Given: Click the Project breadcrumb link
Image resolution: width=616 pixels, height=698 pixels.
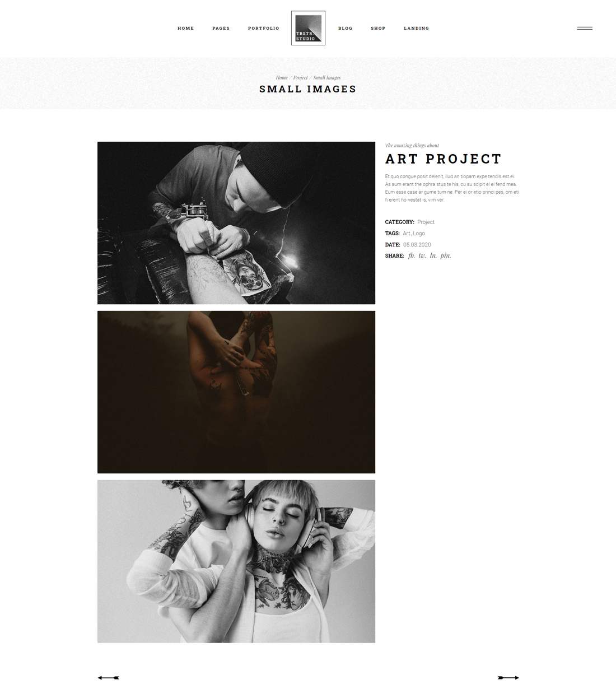Looking at the screenshot, I should click(x=301, y=78).
